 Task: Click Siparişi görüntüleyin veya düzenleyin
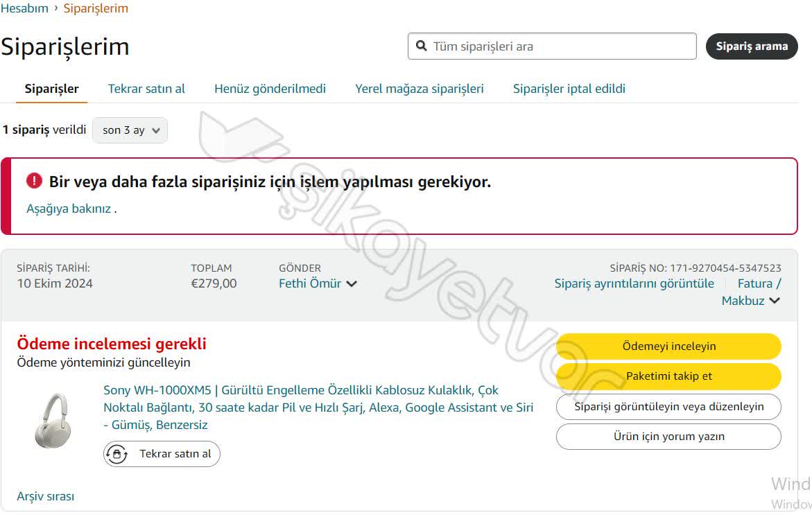coord(668,407)
